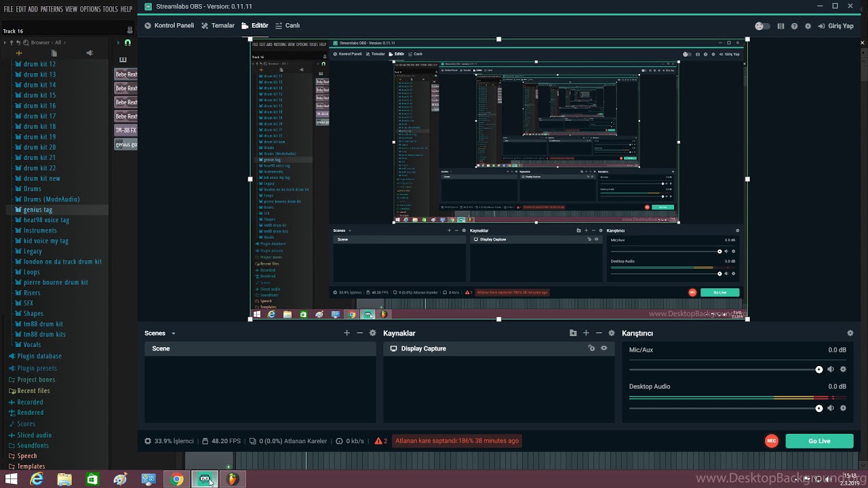
Task: Select the Editör tab
Action: [255, 26]
